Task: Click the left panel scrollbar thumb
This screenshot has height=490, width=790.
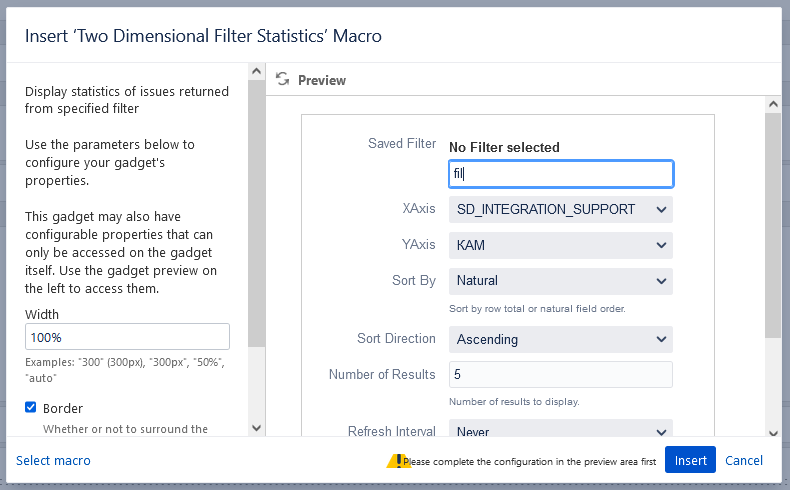Action: pyautogui.click(x=256, y=213)
